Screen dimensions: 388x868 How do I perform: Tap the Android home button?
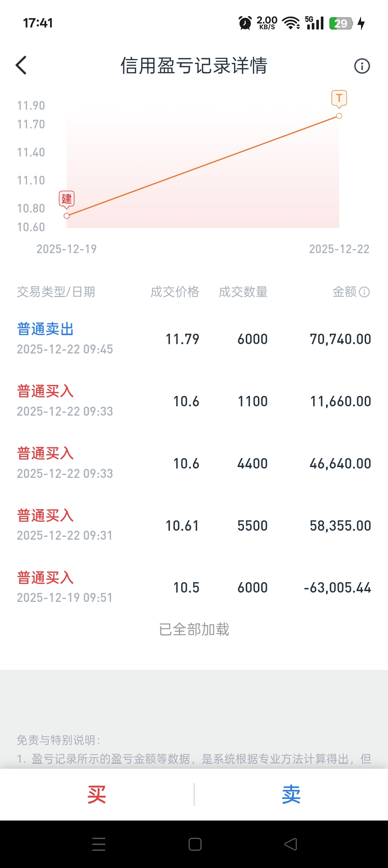point(195,844)
